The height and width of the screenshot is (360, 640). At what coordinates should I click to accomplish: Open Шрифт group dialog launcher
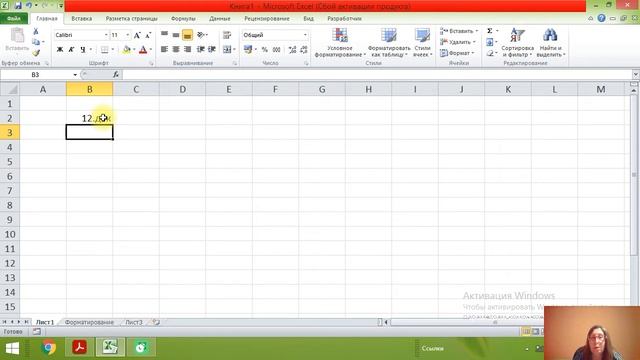click(x=151, y=64)
